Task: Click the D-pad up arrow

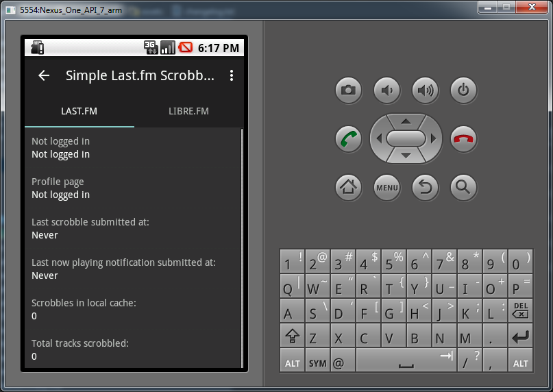Action: point(406,121)
